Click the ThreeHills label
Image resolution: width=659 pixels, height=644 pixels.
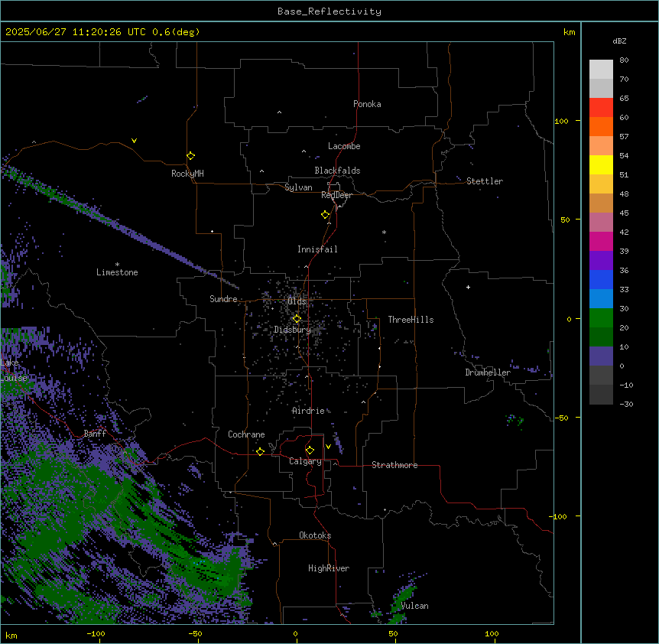411,320
